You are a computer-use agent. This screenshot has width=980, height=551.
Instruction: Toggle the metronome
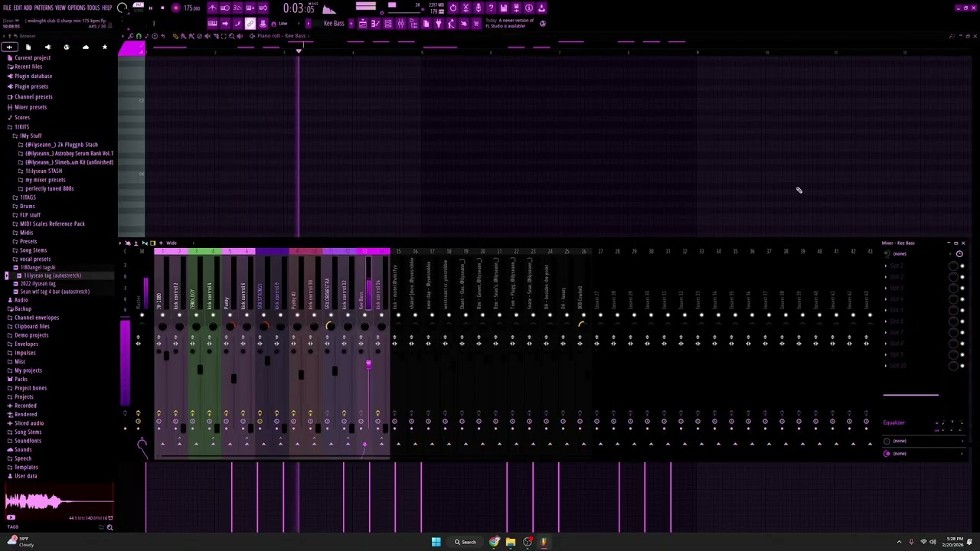click(x=212, y=8)
